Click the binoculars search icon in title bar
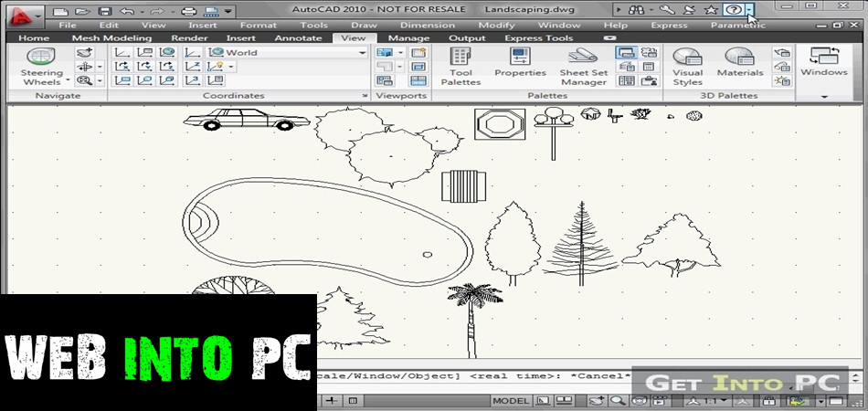 [637, 9]
